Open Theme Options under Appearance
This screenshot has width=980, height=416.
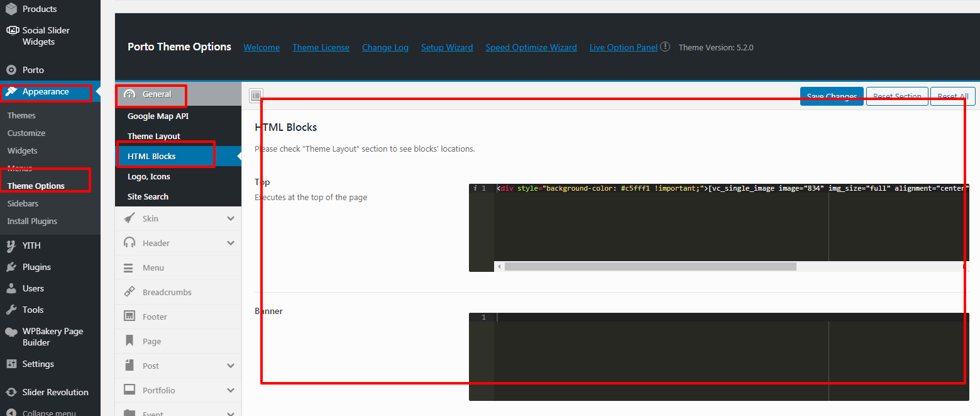pyautogui.click(x=36, y=186)
